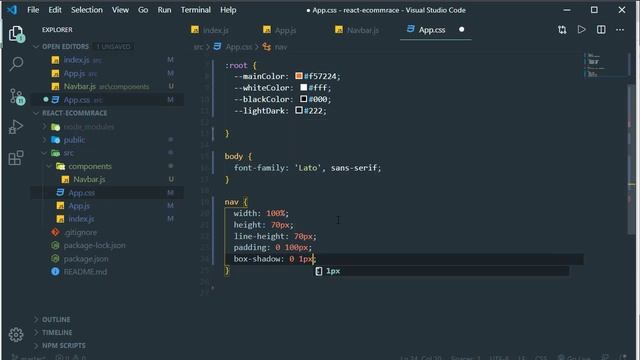This screenshot has height=360, width=640.
Task: Switch to the Navbar.js editor tab
Action: coord(362,30)
